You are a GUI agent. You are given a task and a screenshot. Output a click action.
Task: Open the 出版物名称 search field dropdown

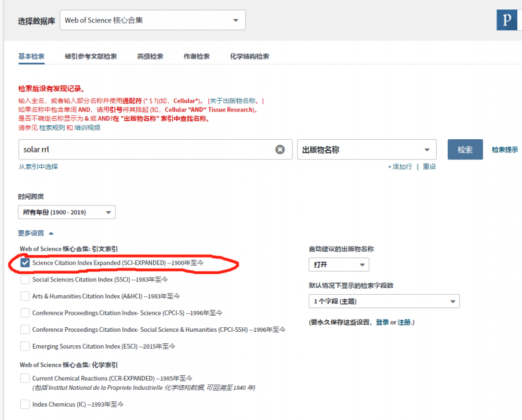click(x=367, y=150)
